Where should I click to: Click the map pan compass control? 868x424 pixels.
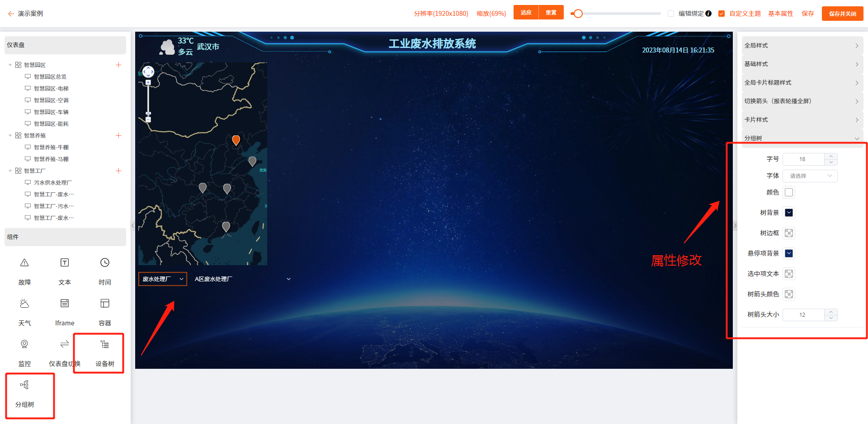(148, 71)
